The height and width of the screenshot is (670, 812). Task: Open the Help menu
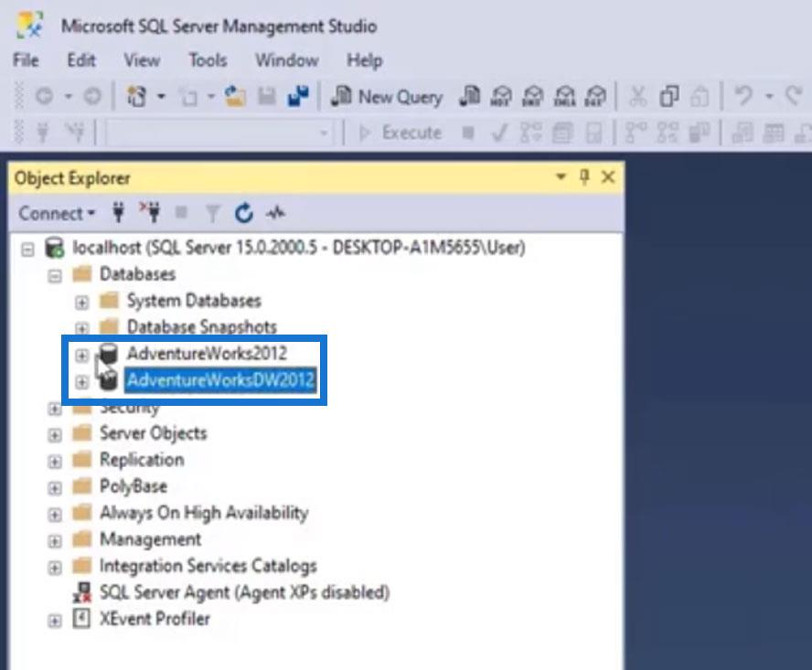[x=365, y=60]
